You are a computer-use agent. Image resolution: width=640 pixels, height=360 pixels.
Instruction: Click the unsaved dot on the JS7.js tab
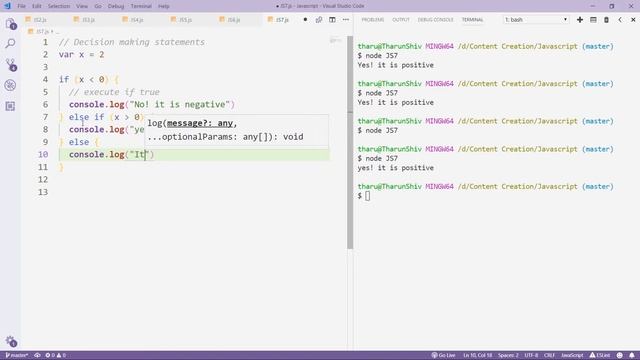click(305, 20)
